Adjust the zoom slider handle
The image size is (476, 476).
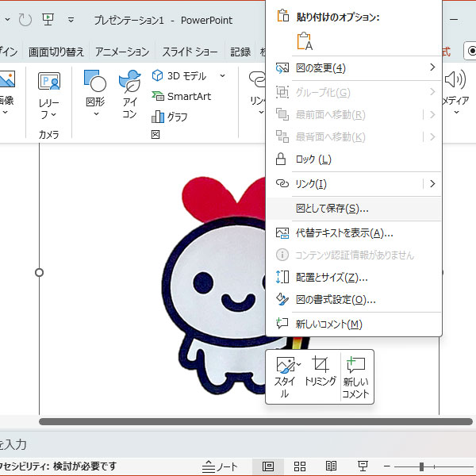[x=421, y=466]
